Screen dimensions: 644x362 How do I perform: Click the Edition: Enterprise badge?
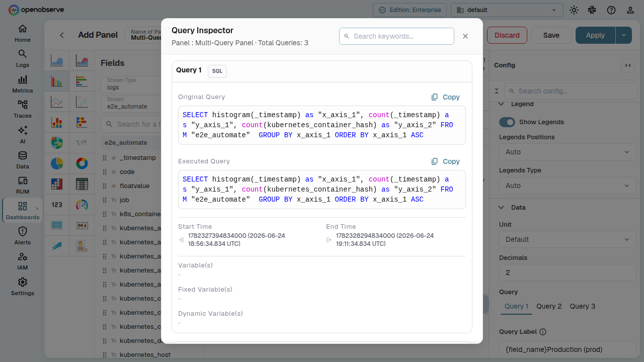[x=410, y=10]
